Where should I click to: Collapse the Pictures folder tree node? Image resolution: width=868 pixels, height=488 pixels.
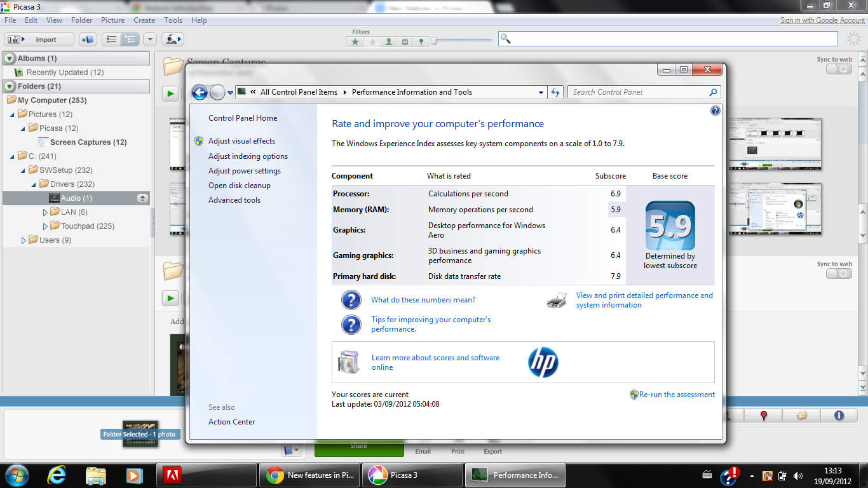tap(13, 114)
